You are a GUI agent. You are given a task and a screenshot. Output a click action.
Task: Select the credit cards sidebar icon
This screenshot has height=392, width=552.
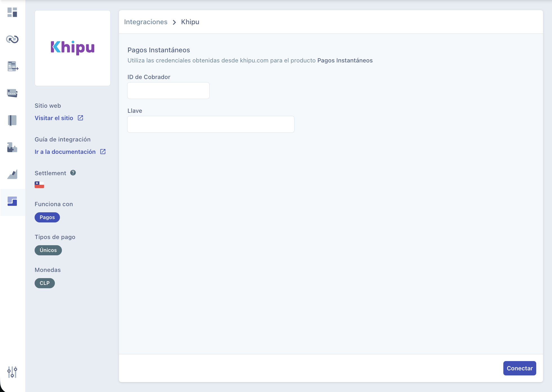[x=12, y=93]
